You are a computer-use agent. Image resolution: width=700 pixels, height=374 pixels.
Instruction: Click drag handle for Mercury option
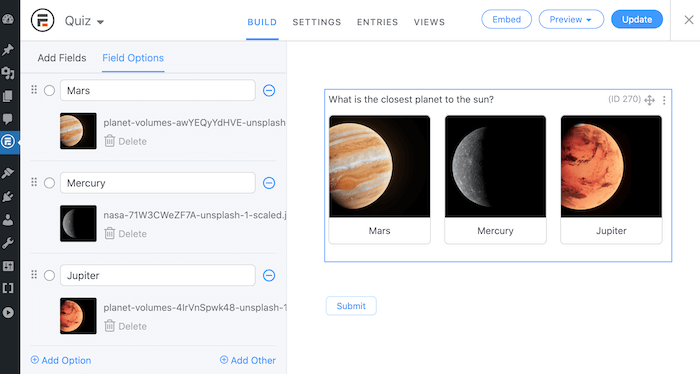[x=34, y=182]
